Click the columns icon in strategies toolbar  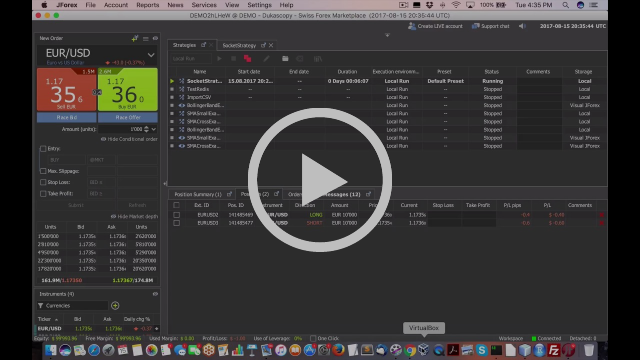pyautogui.click(x=318, y=59)
